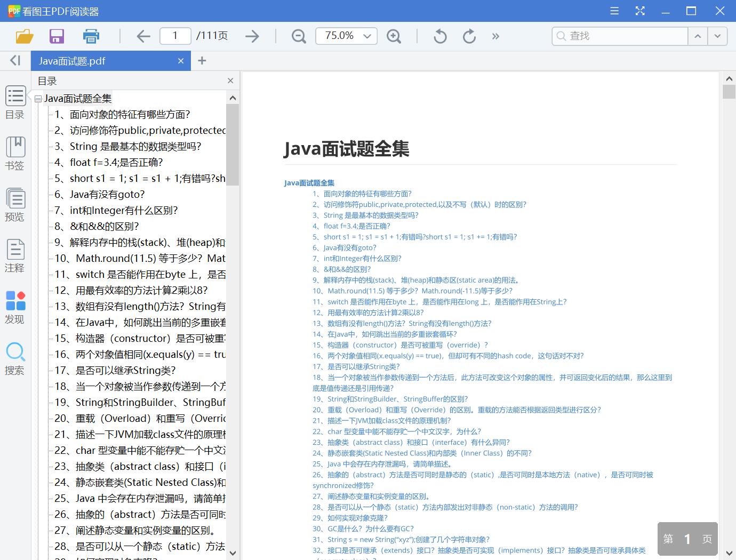Screen dimensions: 736x560
Task: Rotate the page clockwise
Action: click(x=469, y=36)
